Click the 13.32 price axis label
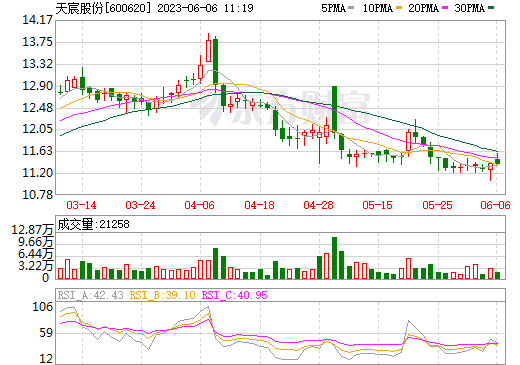Viewport: 520px width, 365px height. (x=37, y=64)
